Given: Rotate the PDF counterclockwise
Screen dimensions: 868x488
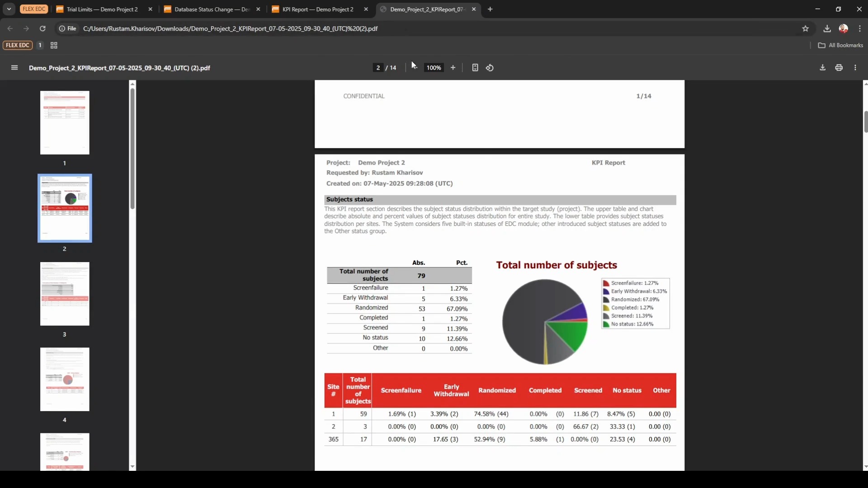Looking at the screenshot, I should [490, 68].
